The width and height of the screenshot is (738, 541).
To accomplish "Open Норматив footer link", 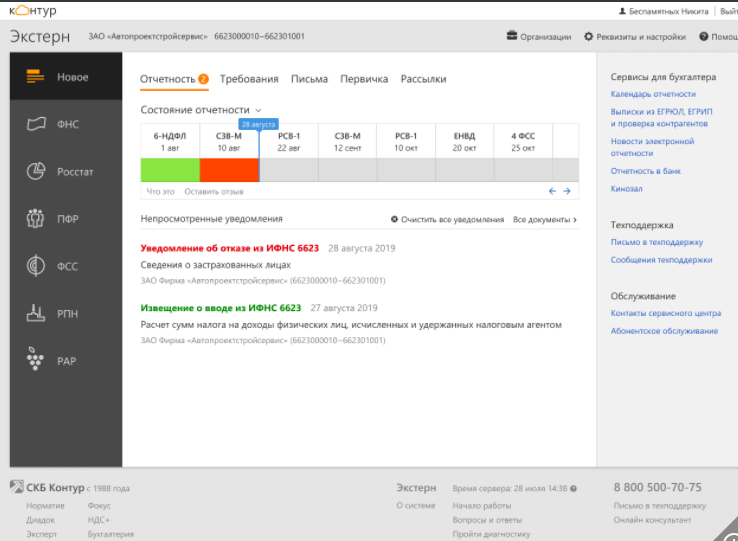I will [45, 506].
